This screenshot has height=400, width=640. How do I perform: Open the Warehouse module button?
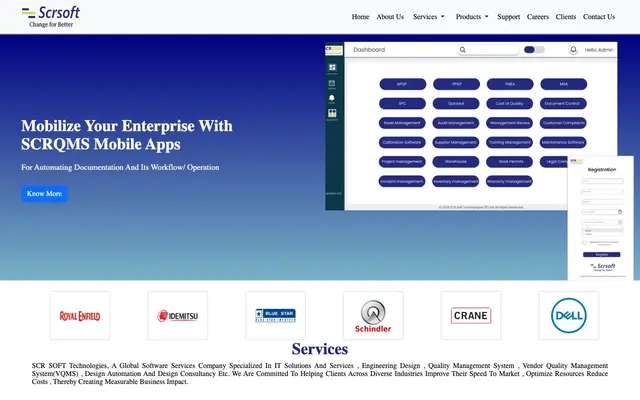point(456,162)
